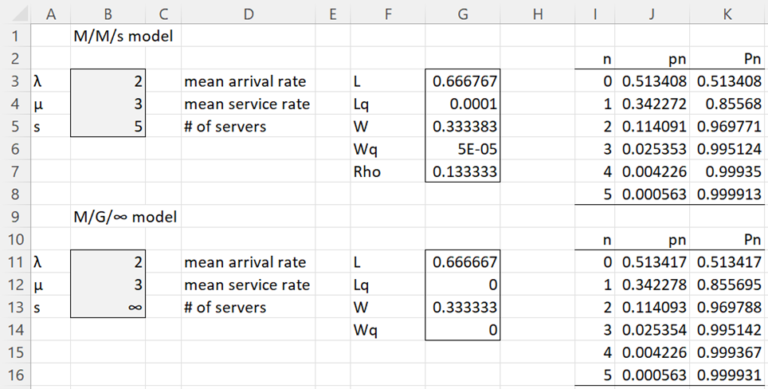The width and height of the screenshot is (768, 389).
Task: Click the select-all corner triangle
Action: tap(20, 14)
